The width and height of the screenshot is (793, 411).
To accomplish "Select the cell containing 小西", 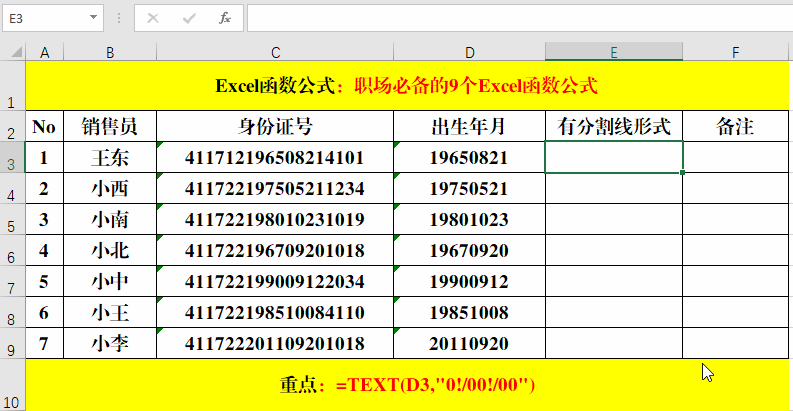I will tap(110, 188).
